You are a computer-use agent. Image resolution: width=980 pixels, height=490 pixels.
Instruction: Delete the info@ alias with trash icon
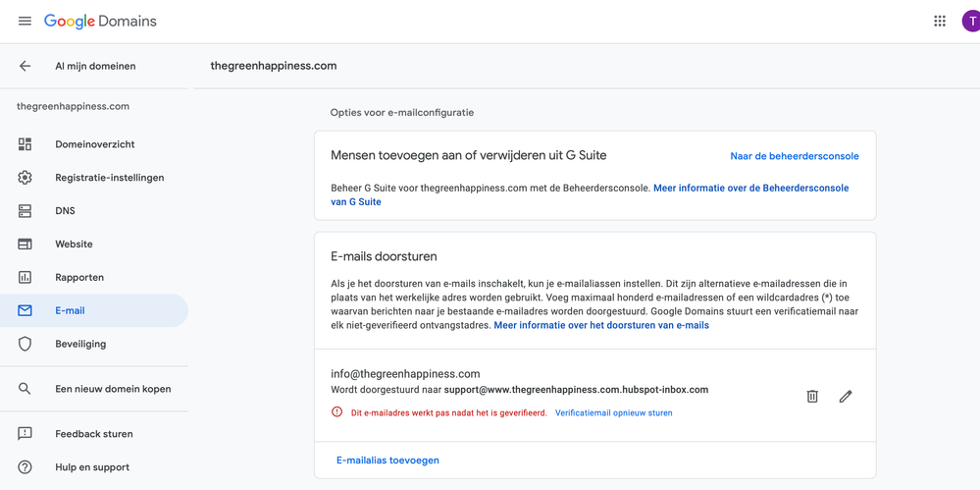click(812, 396)
